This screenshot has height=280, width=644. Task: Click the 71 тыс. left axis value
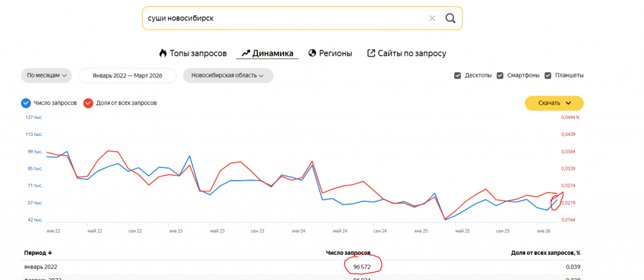point(35,186)
